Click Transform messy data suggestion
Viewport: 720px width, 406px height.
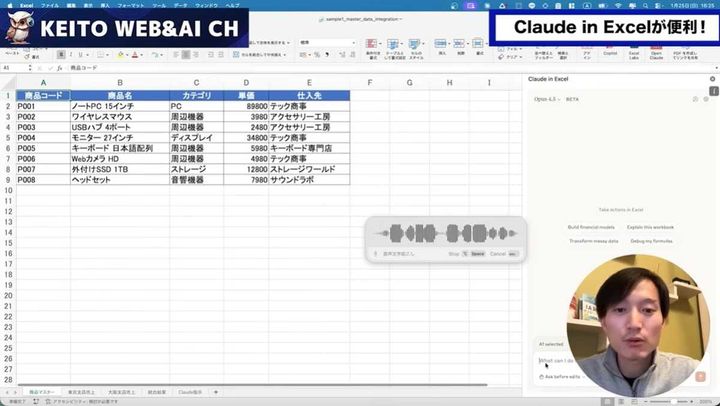point(593,241)
